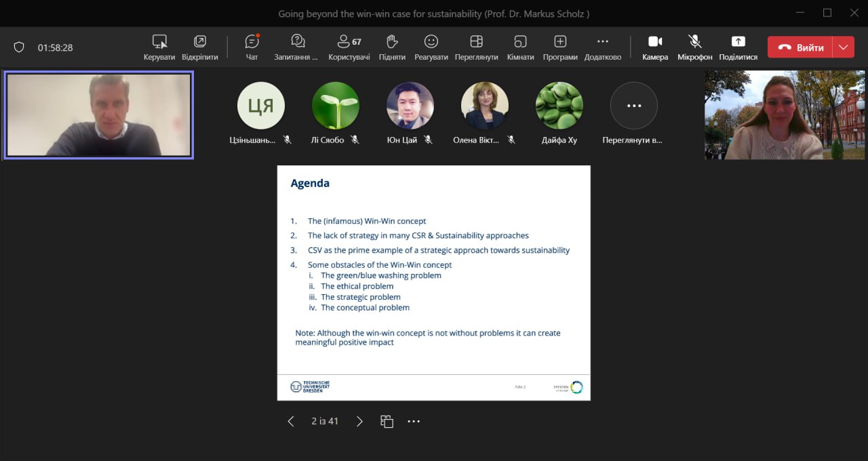Screen dimensions: 868x461
Task: Click the ЦЯ participant avatar
Action: click(x=261, y=105)
